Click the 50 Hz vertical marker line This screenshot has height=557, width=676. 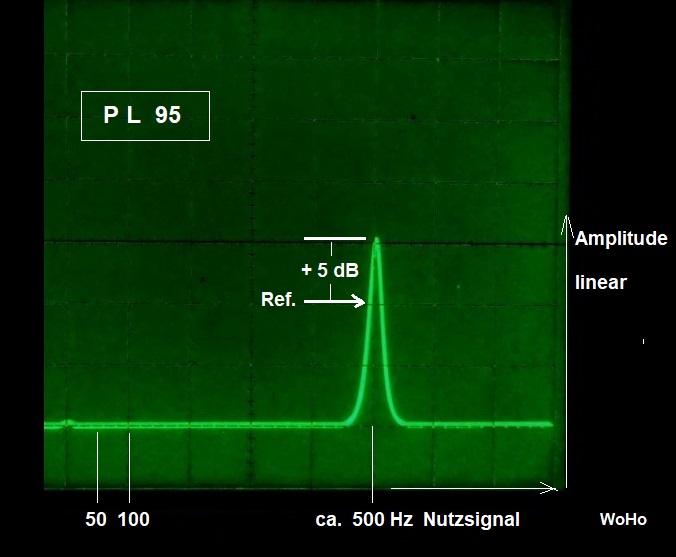(x=97, y=465)
